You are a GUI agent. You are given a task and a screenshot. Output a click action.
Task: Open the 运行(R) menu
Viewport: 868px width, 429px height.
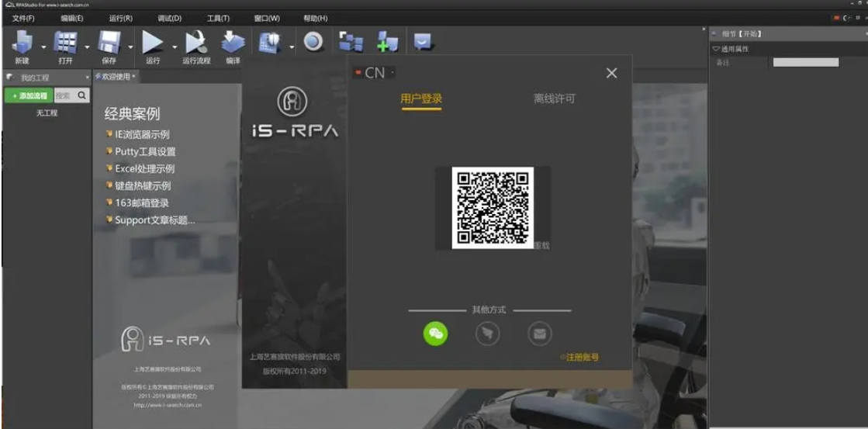point(121,19)
